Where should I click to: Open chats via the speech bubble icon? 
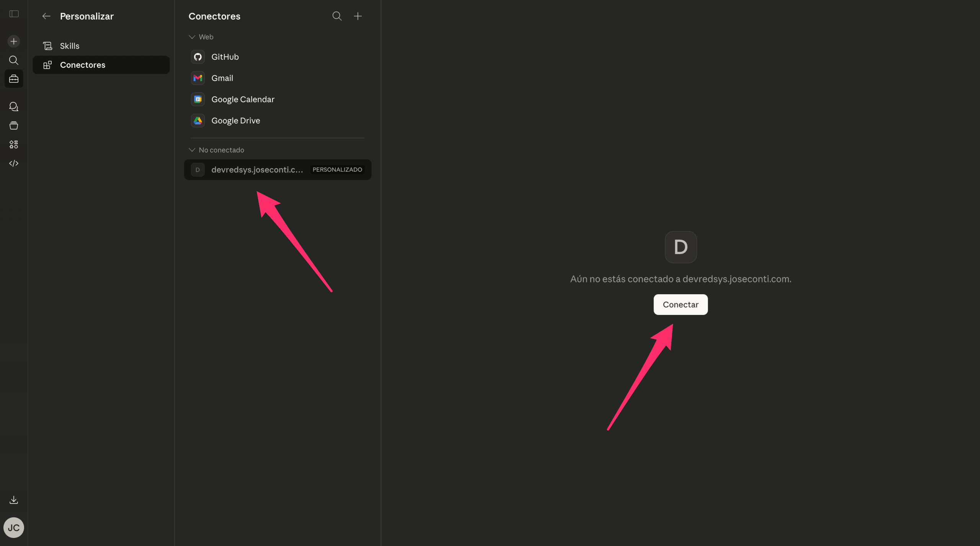click(x=14, y=107)
